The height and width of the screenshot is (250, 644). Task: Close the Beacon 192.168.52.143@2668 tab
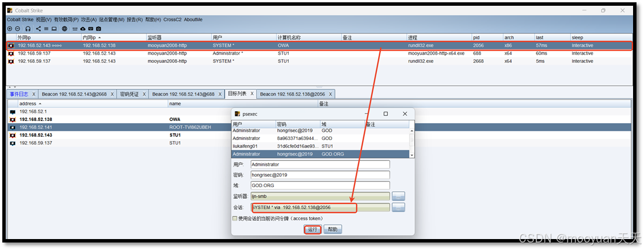(x=112, y=94)
